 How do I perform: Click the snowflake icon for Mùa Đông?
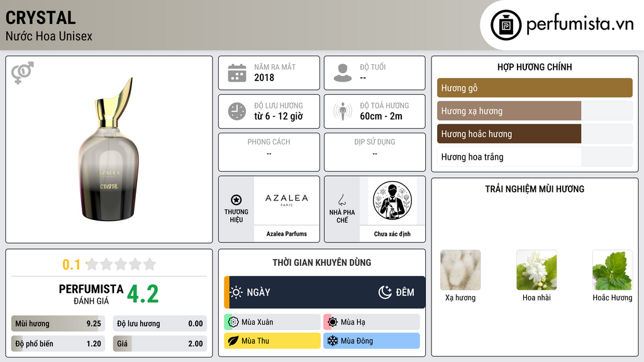[333, 341]
